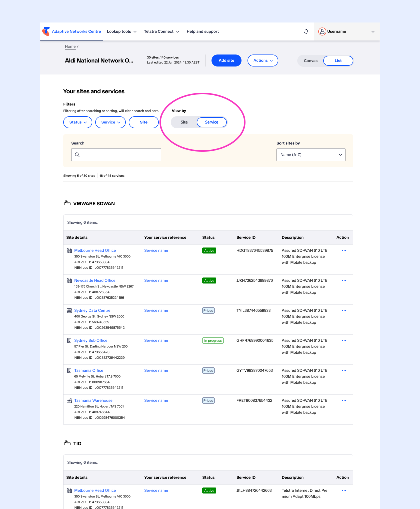Expand the Status filter dropdown
Viewport: 420px width, 509px height.
[78, 122]
